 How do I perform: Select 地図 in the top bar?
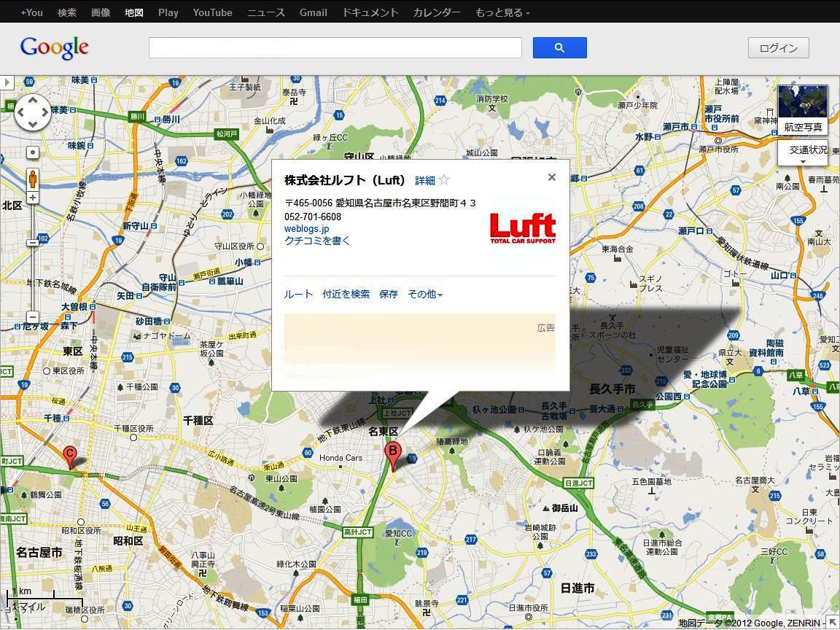pos(134,12)
